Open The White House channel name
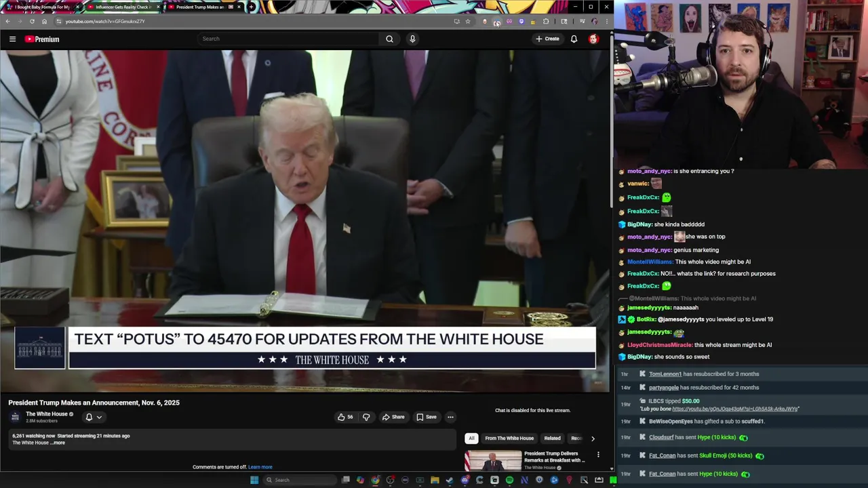 tap(47, 414)
